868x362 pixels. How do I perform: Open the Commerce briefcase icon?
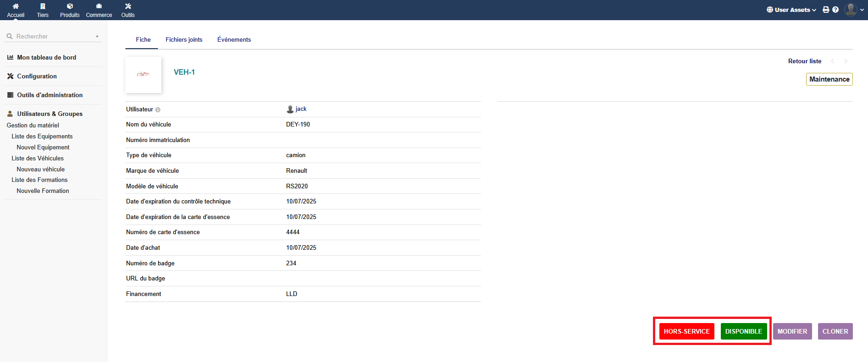99,6
